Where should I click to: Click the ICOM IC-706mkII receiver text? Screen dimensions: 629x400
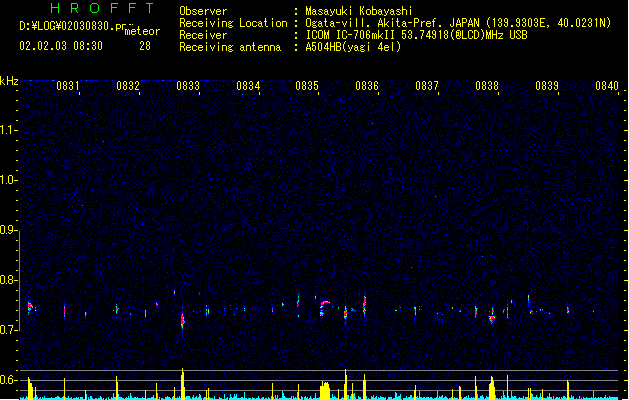coord(416,35)
